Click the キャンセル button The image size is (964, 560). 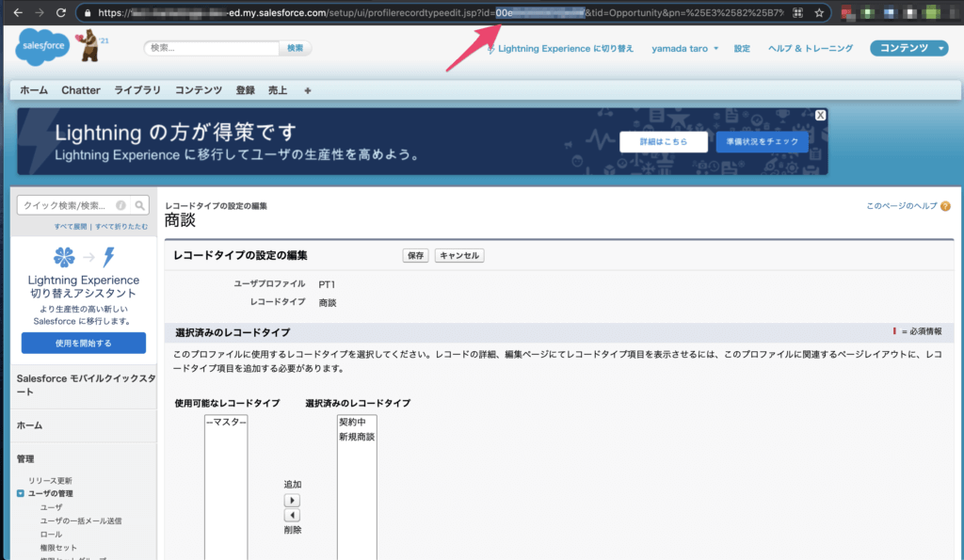click(459, 255)
